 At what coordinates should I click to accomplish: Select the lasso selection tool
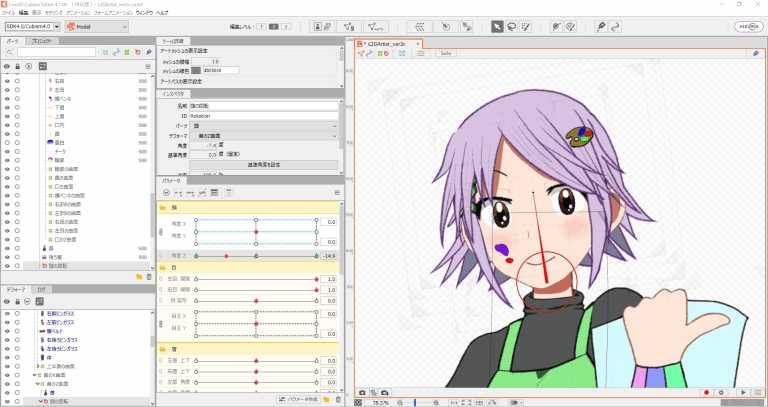pyautogui.click(x=512, y=26)
